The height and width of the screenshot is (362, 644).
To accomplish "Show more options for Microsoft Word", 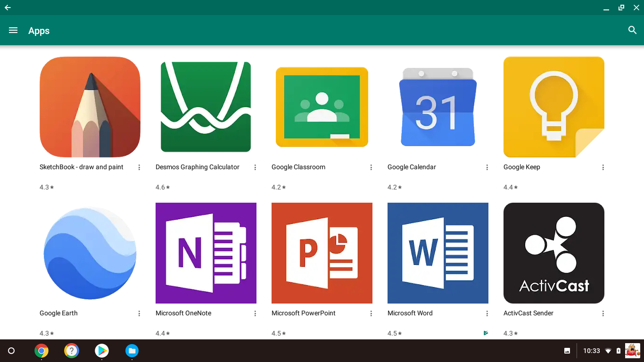I will (487, 313).
